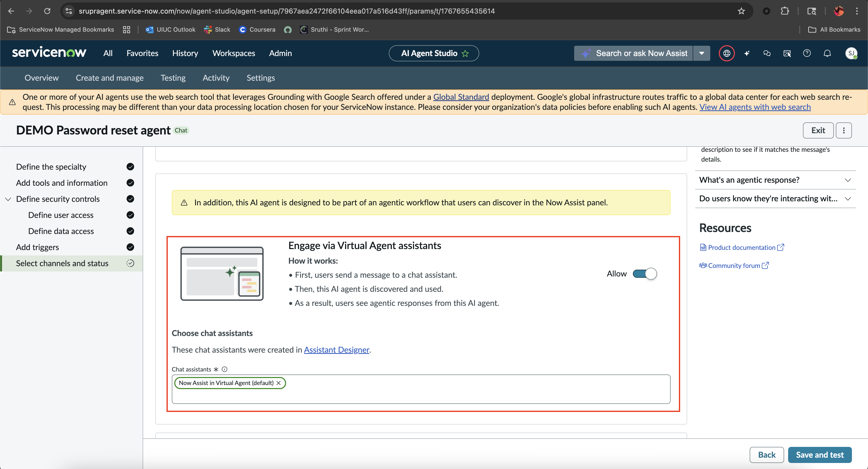This screenshot has width=868, height=469.
Task: Reload the current browser page
Action: click(x=47, y=11)
